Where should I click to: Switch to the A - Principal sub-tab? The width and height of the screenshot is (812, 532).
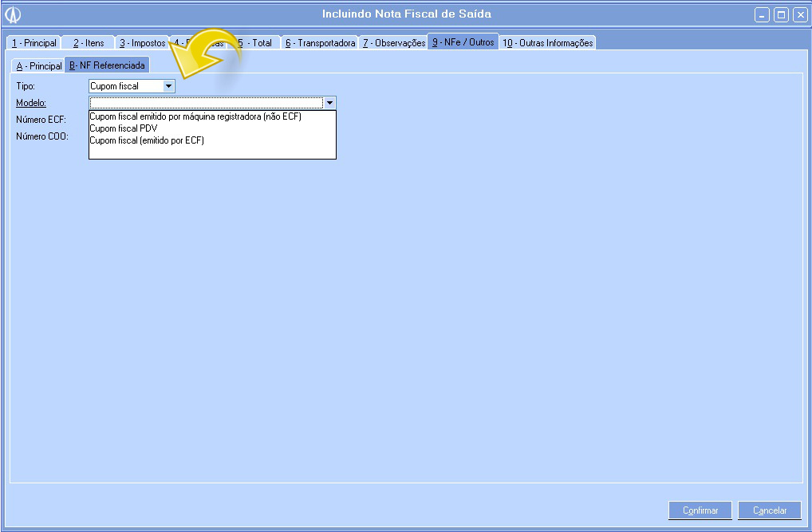pos(38,66)
